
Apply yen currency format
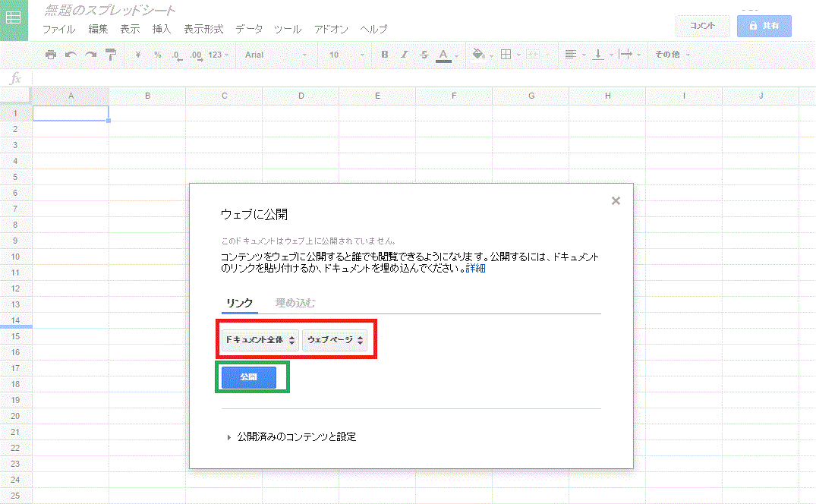(138, 55)
